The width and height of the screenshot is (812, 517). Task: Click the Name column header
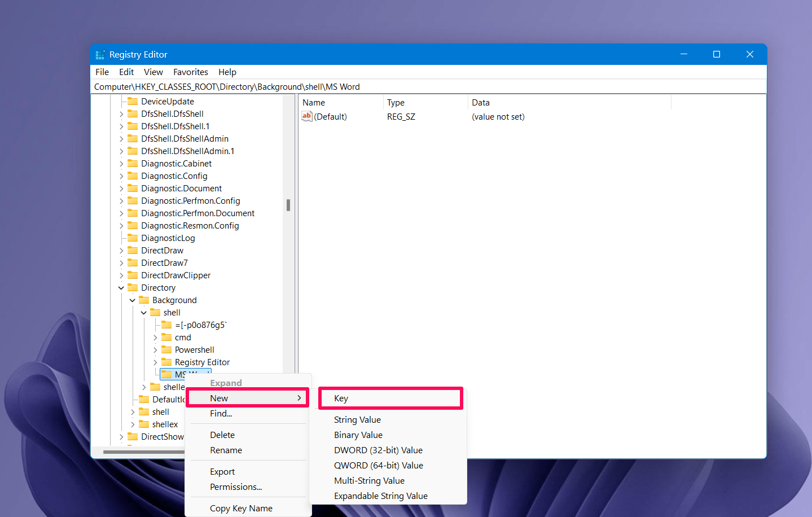341,103
